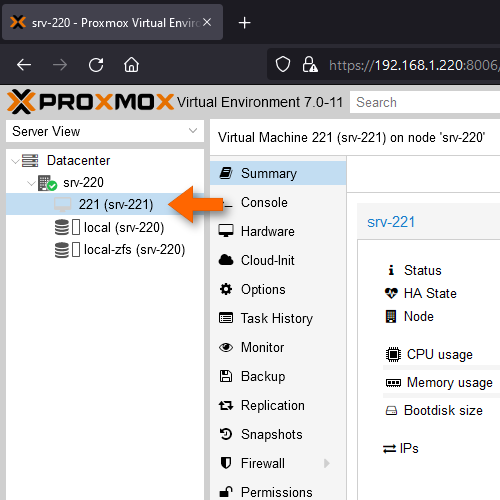The image size is (500, 500).
Task: Click the Cloud-Init cloud icon
Action: tap(226, 260)
